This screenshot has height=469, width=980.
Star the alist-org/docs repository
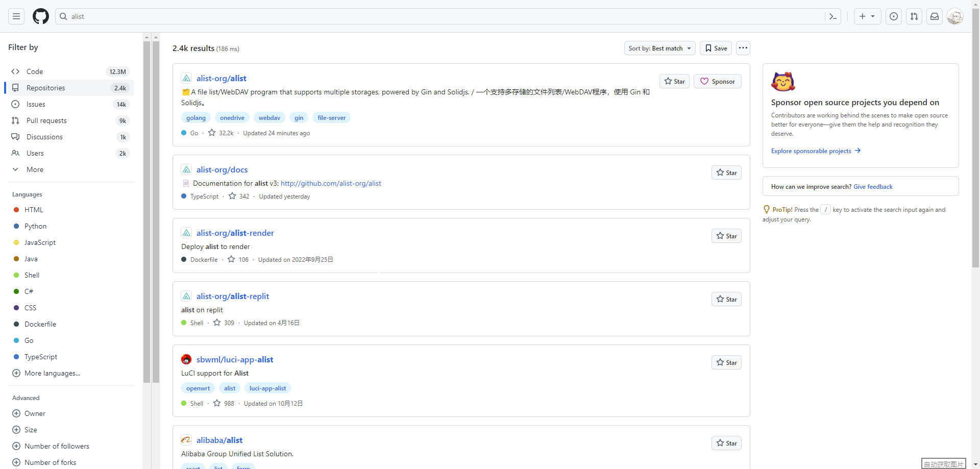[726, 172]
